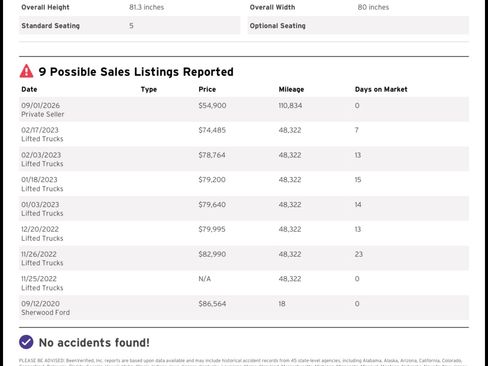The height and width of the screenshot is (366, 488).
Task: Click the Date column header
Action: point(29,89)
